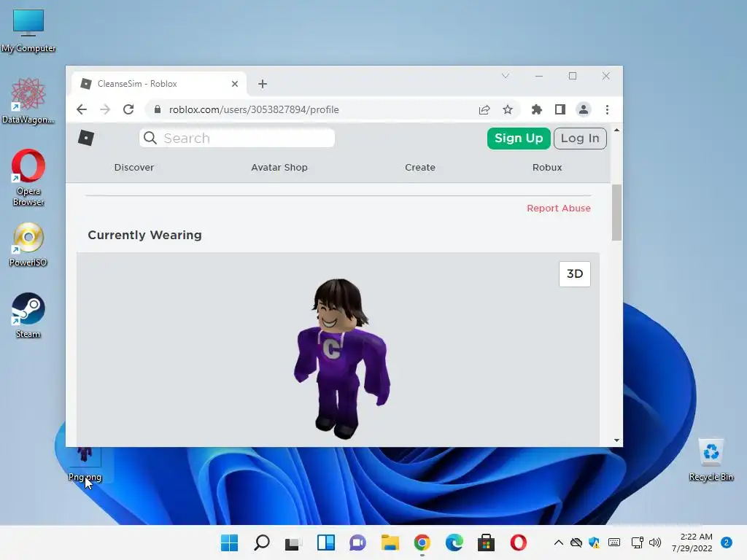Click the network tray icon
747x560 pixels.
pos(637,542)
